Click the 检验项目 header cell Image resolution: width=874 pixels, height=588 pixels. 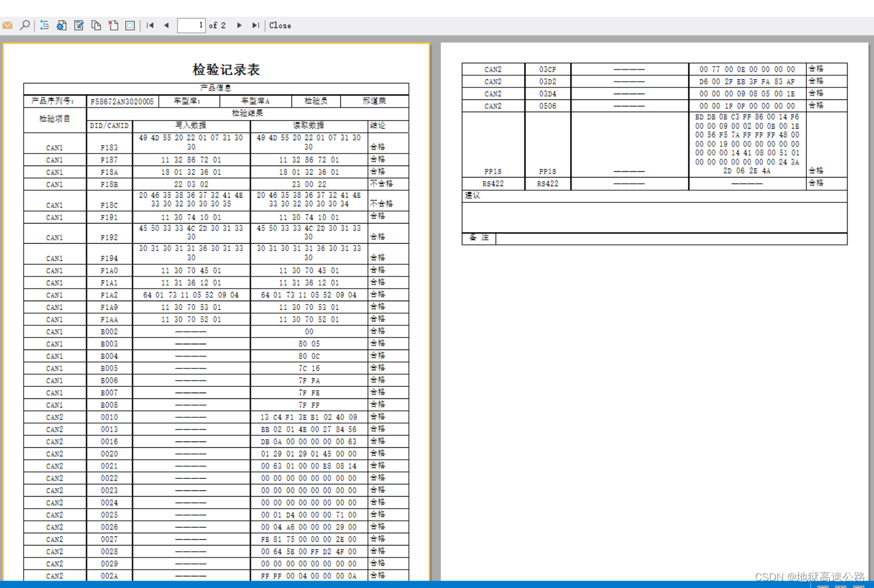55,119
